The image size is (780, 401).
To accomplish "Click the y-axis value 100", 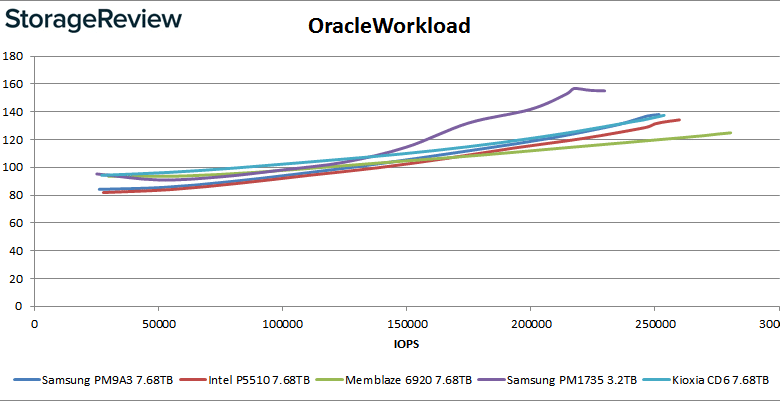I will tap(12, 167).
